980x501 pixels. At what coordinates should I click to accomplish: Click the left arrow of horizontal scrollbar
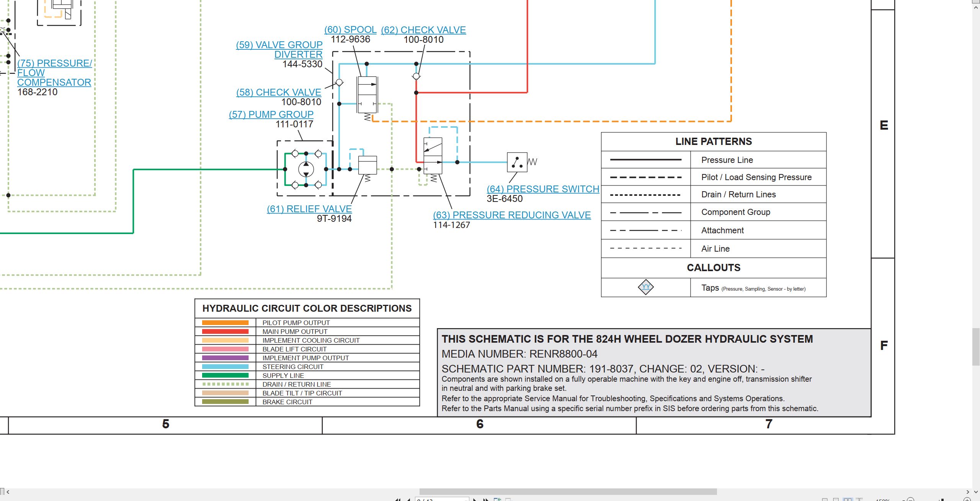(x=8, y=492)
